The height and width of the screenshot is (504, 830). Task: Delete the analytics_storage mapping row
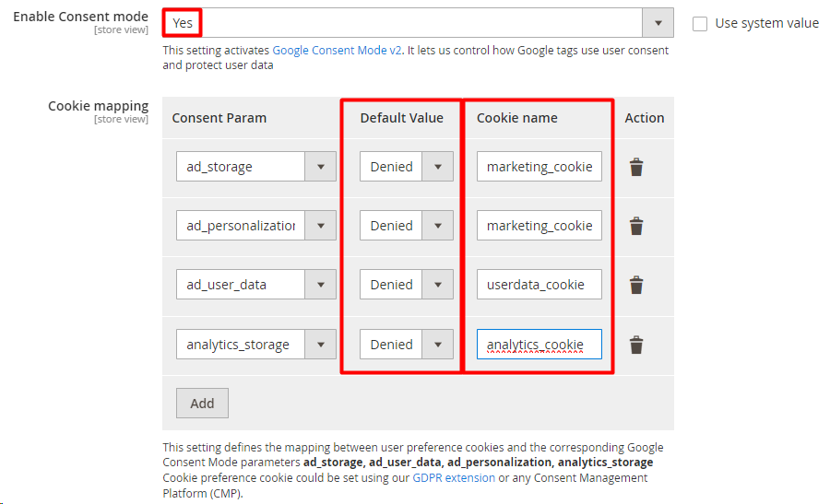tap(636, 345)
